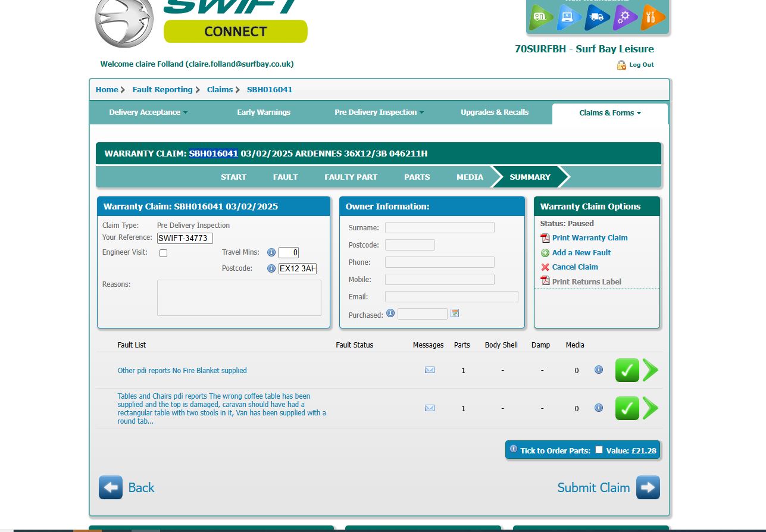This screenshot has height=532, width=766.
Task: Click the PDF icon for Print Returns Label
Action: click(x=545, y=281)
